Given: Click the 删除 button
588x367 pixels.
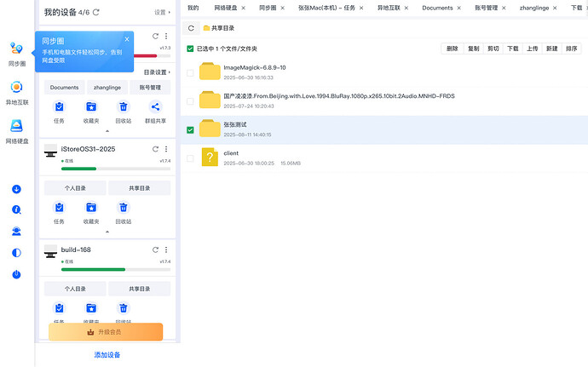Looking at the screenshot, I should tap(452, 49).
